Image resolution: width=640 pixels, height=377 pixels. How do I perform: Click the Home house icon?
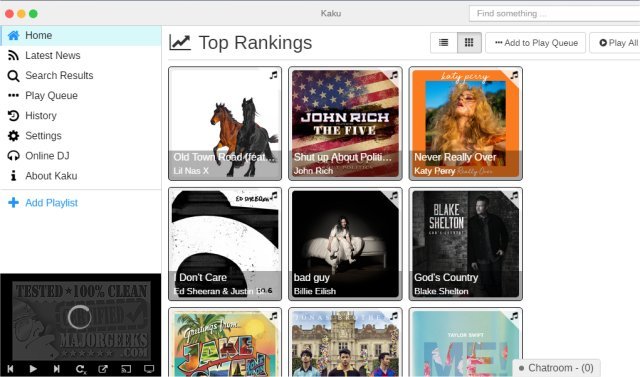(x=13, y=35)
